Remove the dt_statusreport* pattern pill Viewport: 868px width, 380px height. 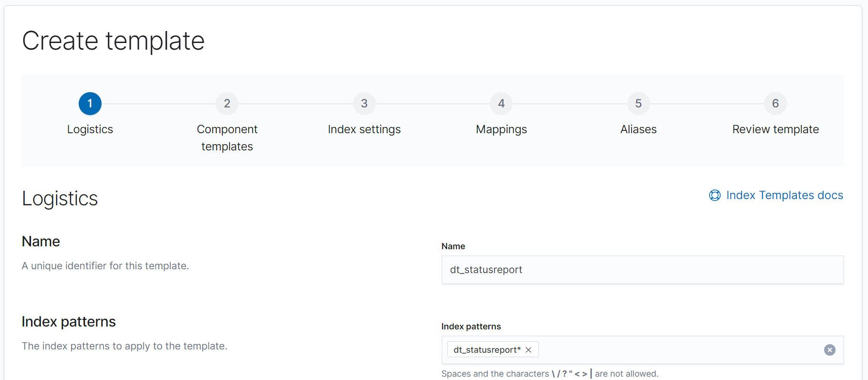click(x=528, y=350)
